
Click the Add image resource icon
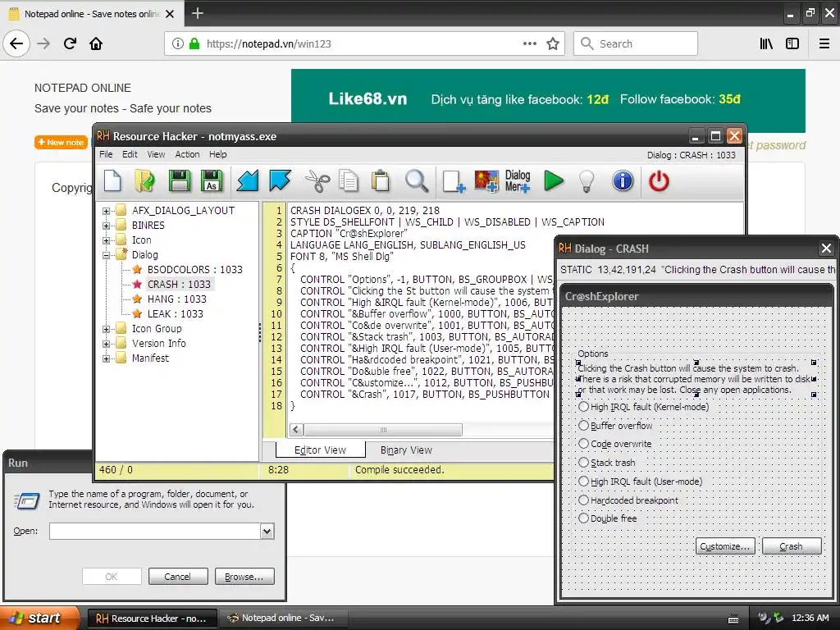click(486, 181)
